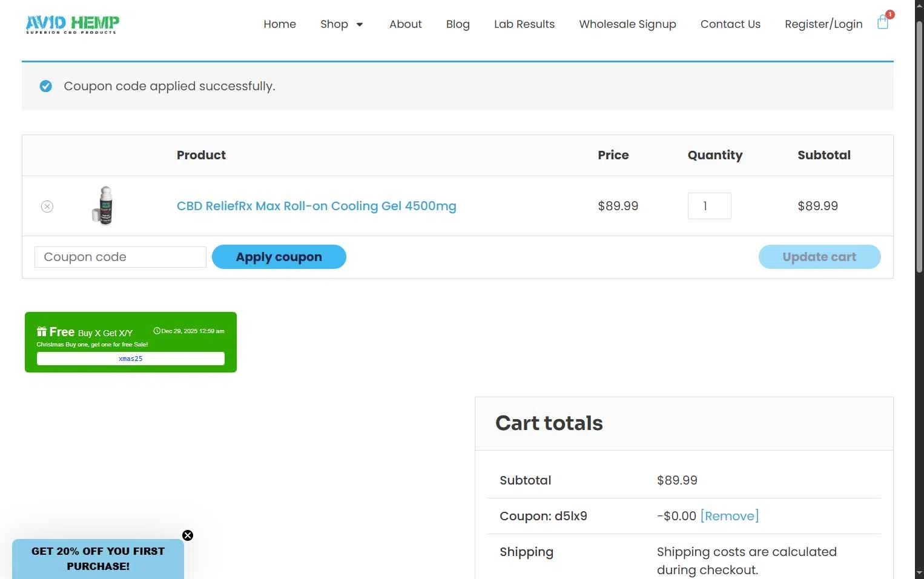Open the Get 20% off first purchase popup
Screen dimensions: 924x579
pos(98,558)
